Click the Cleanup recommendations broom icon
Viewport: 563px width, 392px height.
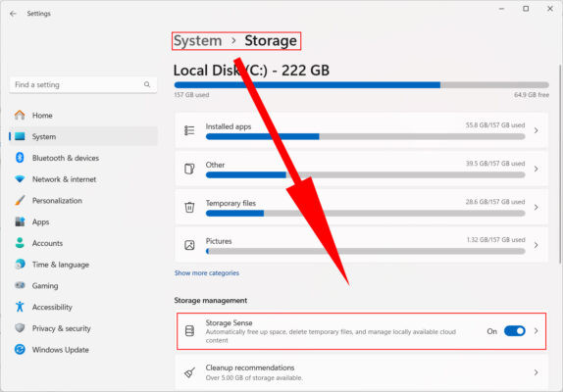189,372
